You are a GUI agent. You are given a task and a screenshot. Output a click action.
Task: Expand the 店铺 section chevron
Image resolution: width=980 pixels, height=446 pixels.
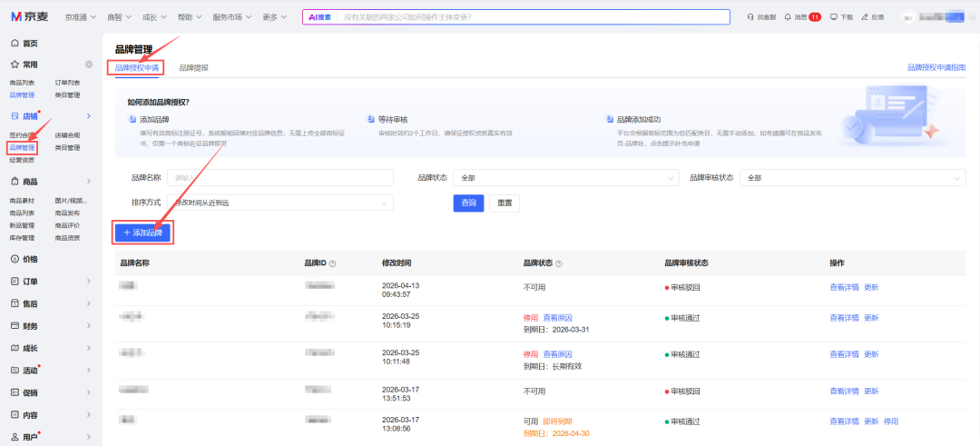click(89, 116)
